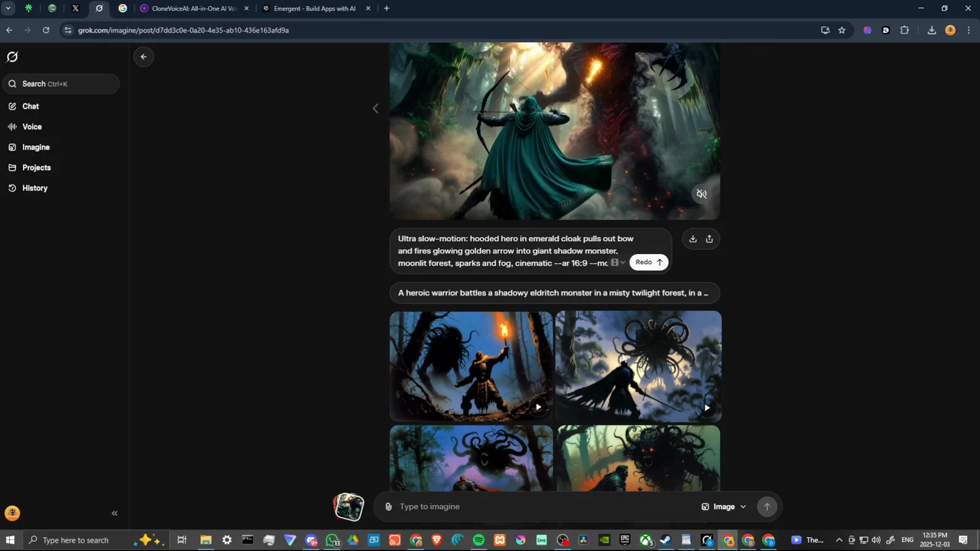Open the Search box in sidebar
Image resolution: width=980 pixels, height=551 pixels.
[x=61, y=84]
